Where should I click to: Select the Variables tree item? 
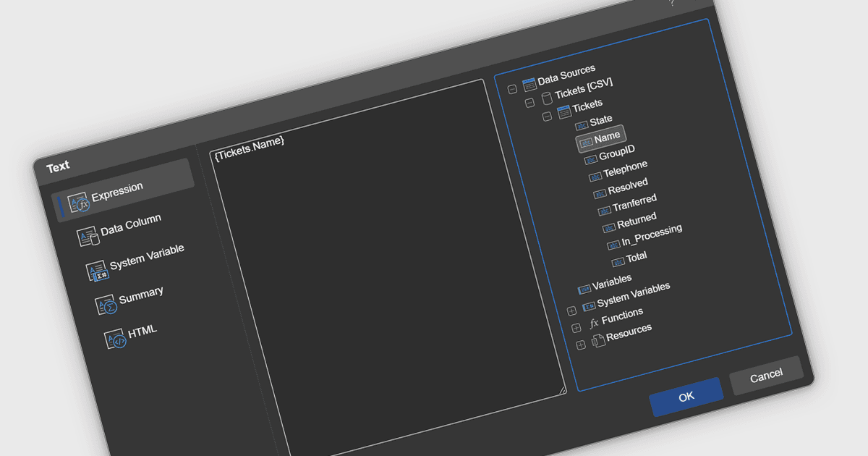612,282
